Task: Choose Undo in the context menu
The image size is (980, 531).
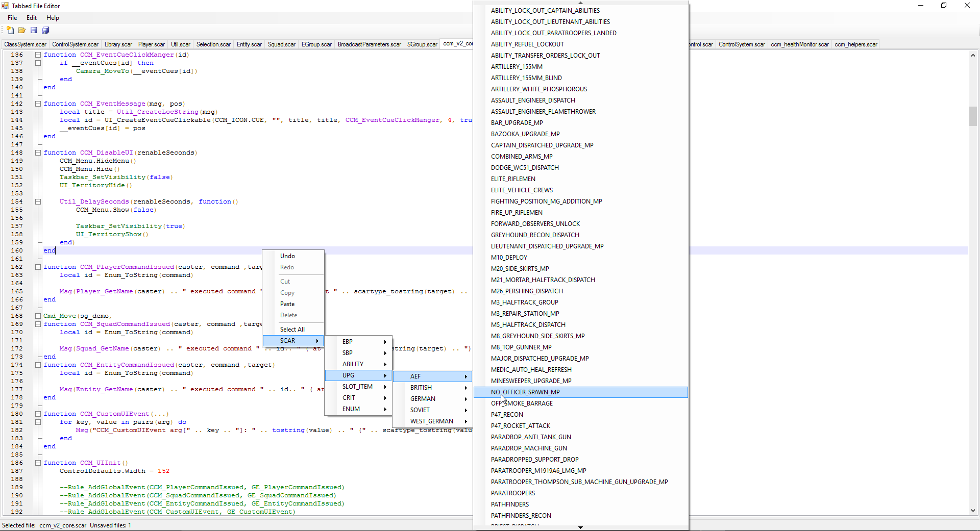Action: pos(293,256)
